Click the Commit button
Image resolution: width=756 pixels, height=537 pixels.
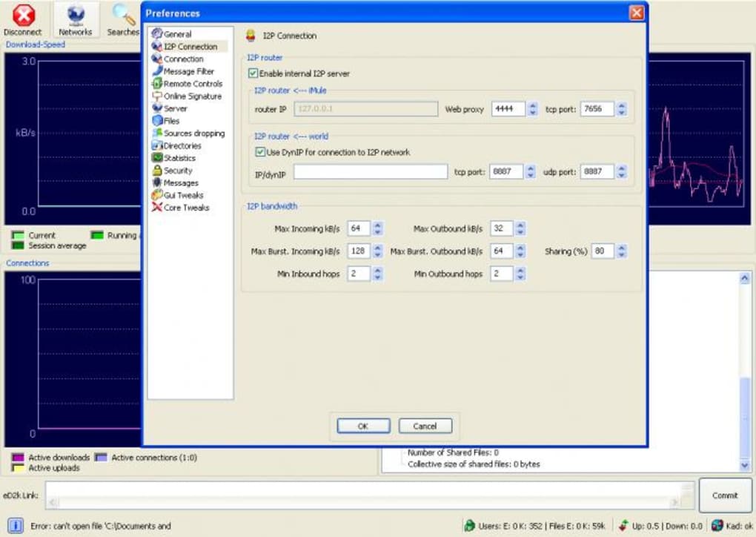[725, 495]
